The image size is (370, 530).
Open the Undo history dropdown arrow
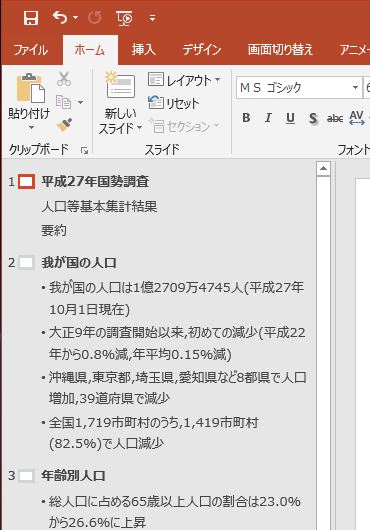pos(75,17)
